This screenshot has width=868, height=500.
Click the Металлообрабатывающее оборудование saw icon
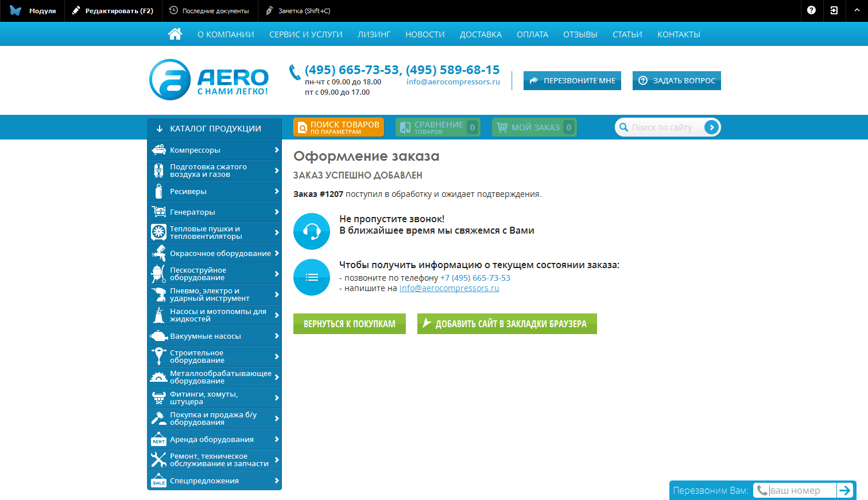[158, 377]
